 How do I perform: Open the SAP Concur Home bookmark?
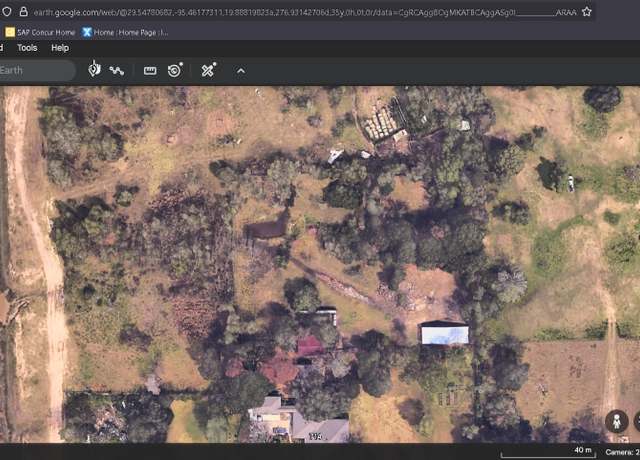(x=40, y=32)
